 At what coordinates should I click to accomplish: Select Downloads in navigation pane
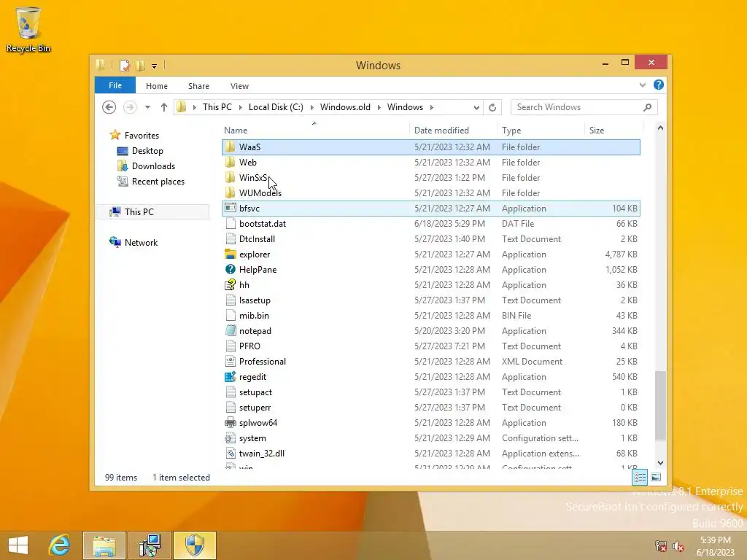[153, 166]
